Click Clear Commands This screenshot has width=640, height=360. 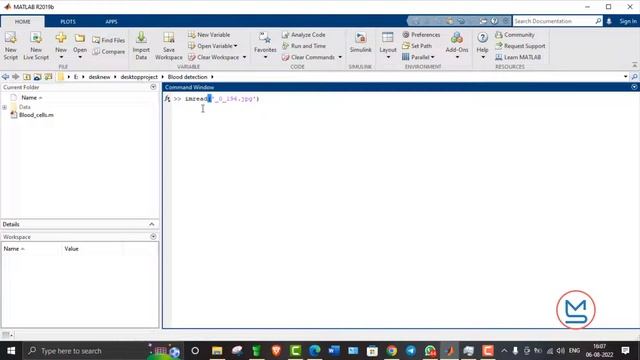click(x=309, y=57)
